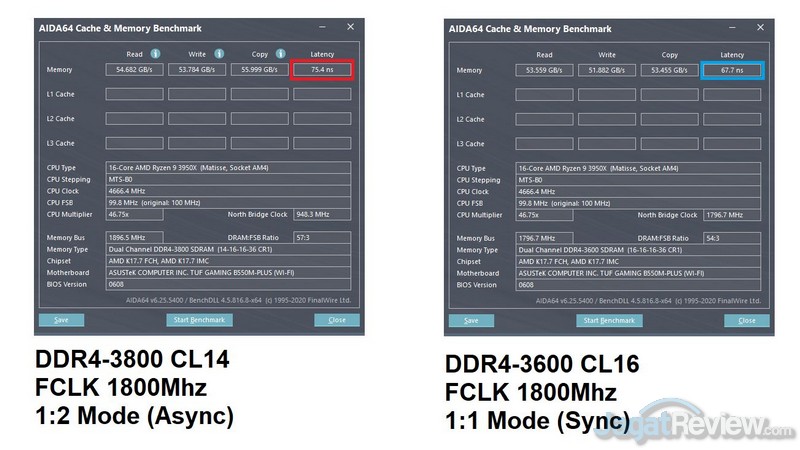Click North Bridge Clock 1796.7 MHz value
Image resolution: width=800 pixels, height=450 pixels.
[x=732, y=215]
